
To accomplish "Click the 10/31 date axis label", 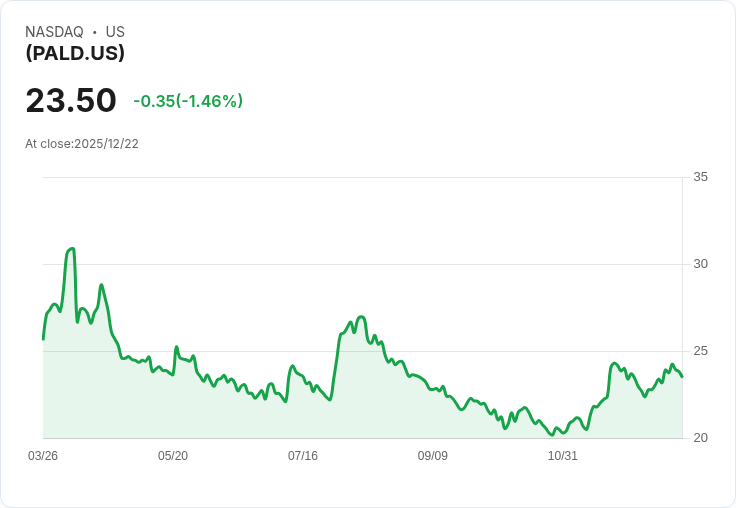I will coord(563,456).
